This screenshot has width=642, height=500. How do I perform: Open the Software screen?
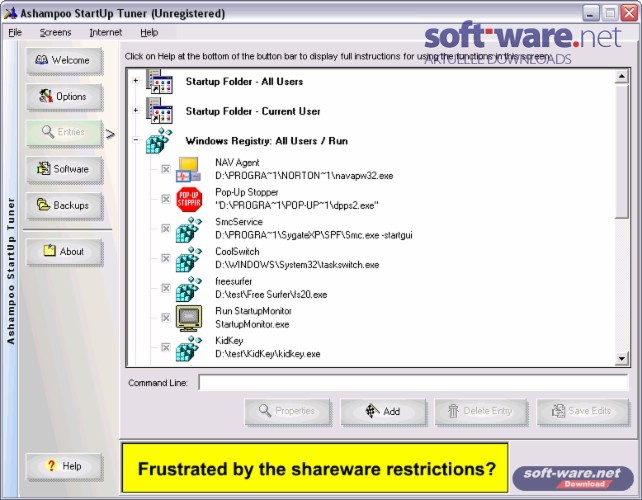pyautogui.click(x=64, y=169)
